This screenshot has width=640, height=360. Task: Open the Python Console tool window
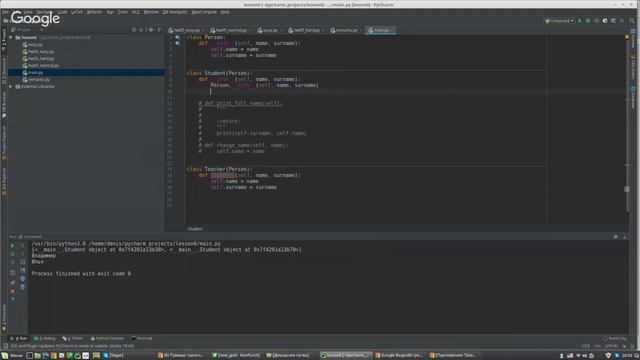[107, 338]
